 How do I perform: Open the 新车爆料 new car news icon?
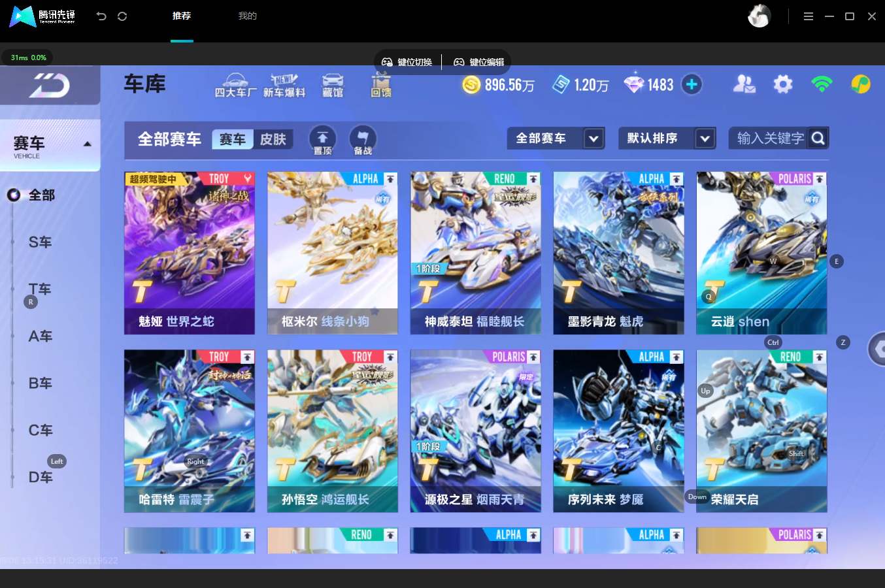pos(284,86)
